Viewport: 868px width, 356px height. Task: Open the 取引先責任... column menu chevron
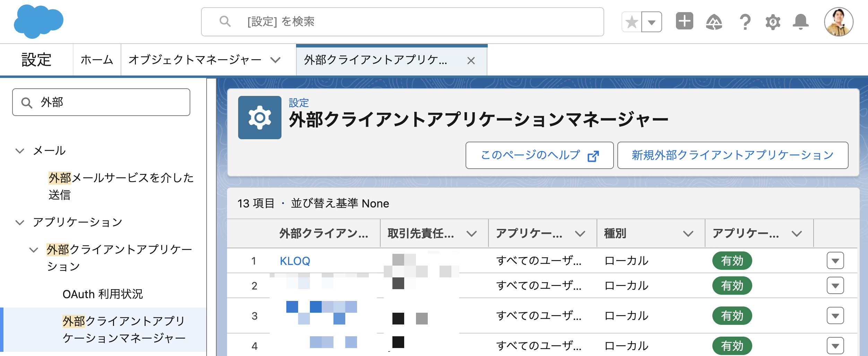(471, 234)
